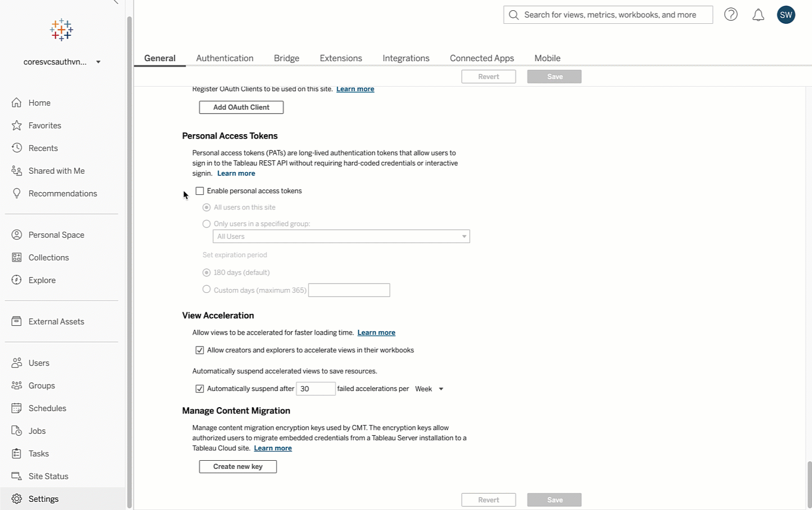This screenshot has width=812, height=510.
Task: Open the SW user avatar menu
Action: [x=786, y=15]
